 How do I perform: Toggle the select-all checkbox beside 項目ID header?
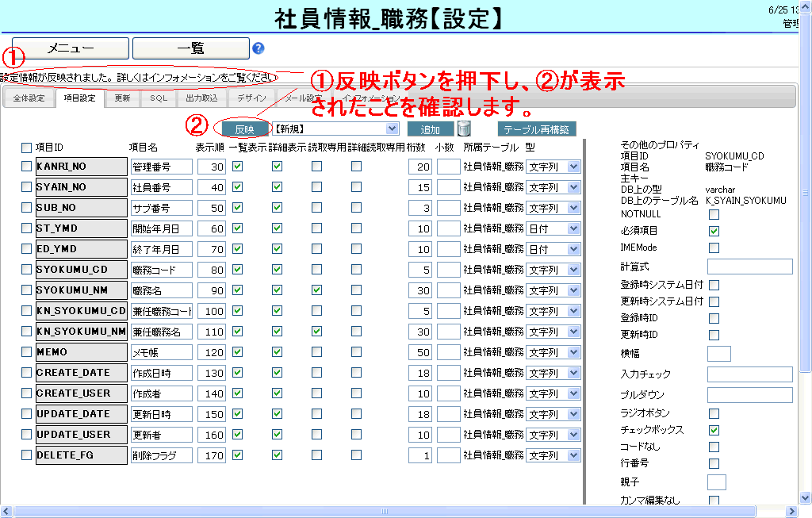point(26,148)
